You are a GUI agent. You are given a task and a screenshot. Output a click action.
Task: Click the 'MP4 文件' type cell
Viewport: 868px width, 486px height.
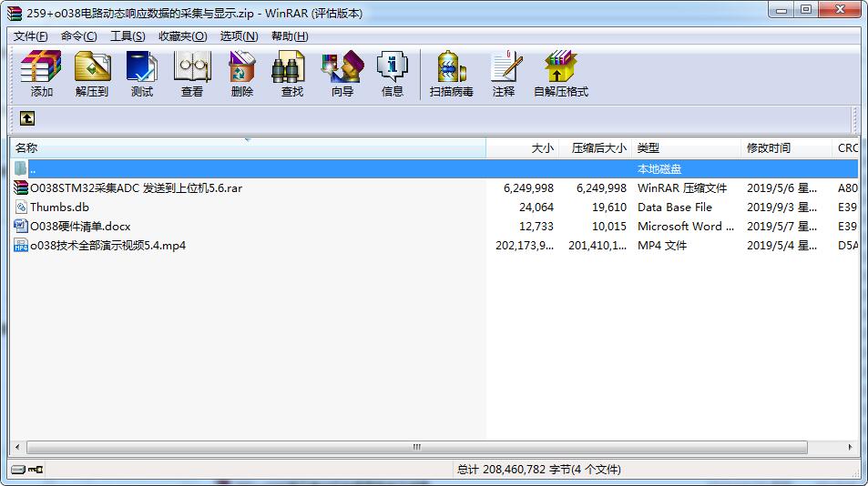point(662,246)
